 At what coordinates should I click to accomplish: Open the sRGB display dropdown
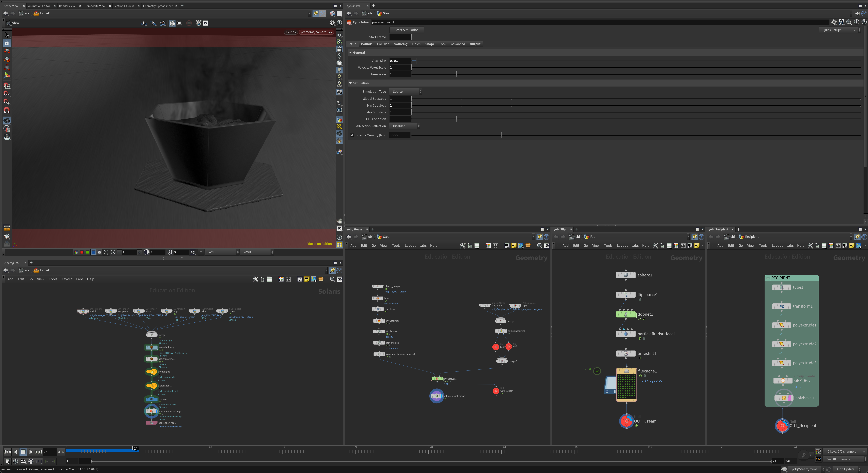tap(257, 252)
